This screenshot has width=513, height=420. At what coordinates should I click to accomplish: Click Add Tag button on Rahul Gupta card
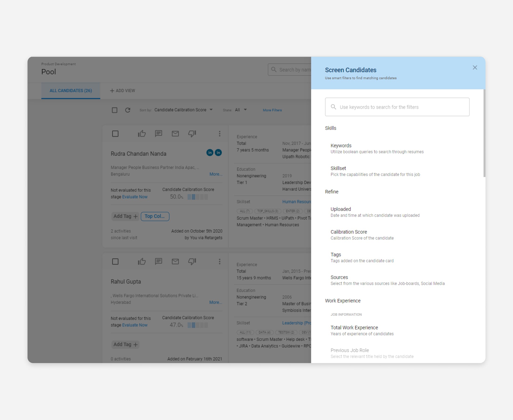tap(125, 344)
